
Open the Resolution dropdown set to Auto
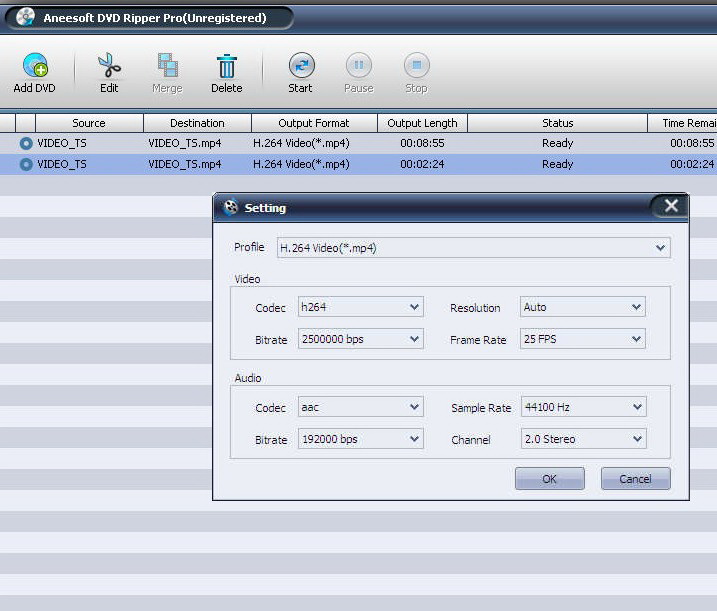coord(582,307)
